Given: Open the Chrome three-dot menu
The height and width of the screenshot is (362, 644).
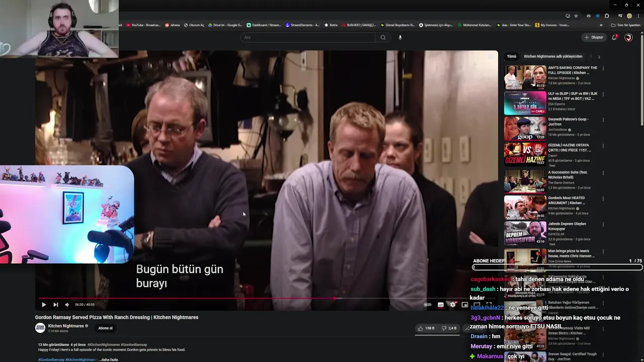Looking at the screenshot, I should coord(638,16).
